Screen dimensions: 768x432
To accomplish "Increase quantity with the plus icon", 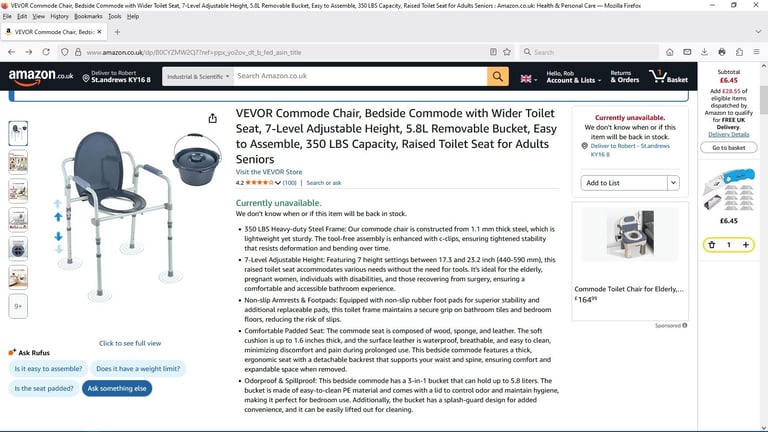I will point(745,244).
